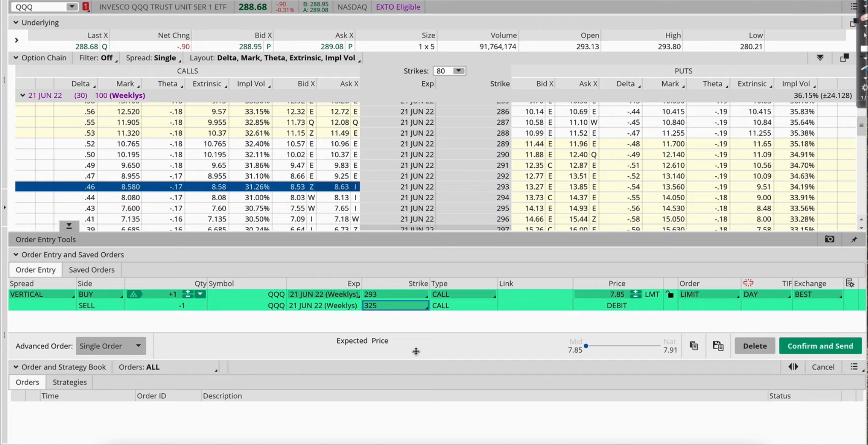
Task: Click the spread legs icon in BUY Qty cell
Action: (134, 294)
